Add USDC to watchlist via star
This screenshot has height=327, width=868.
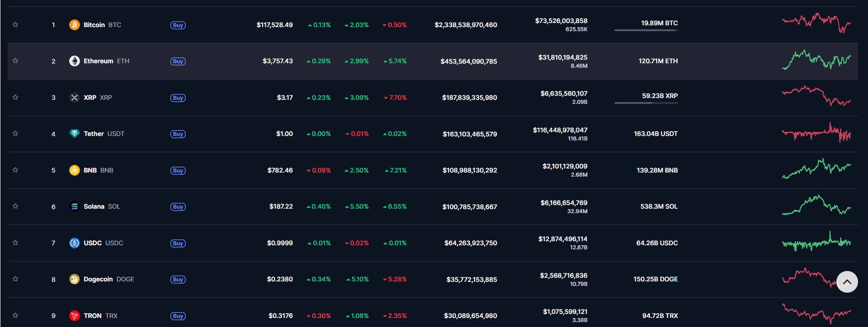click(15, 243)
